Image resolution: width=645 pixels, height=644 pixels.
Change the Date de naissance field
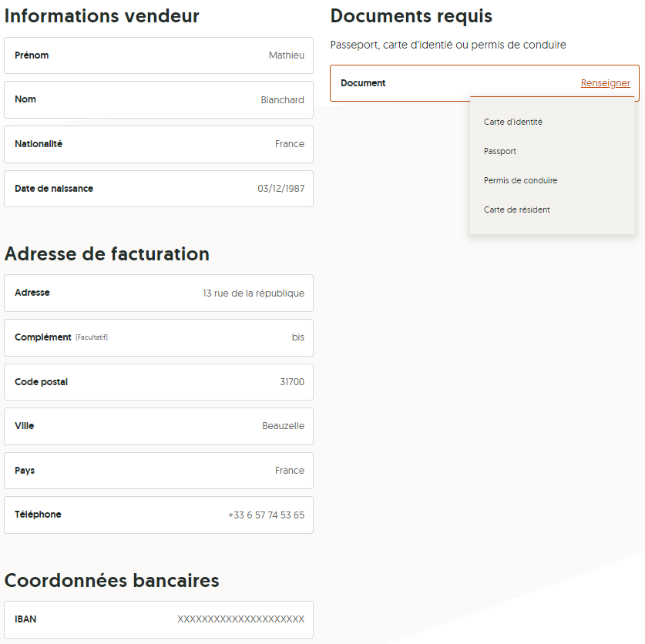(159, 189)
